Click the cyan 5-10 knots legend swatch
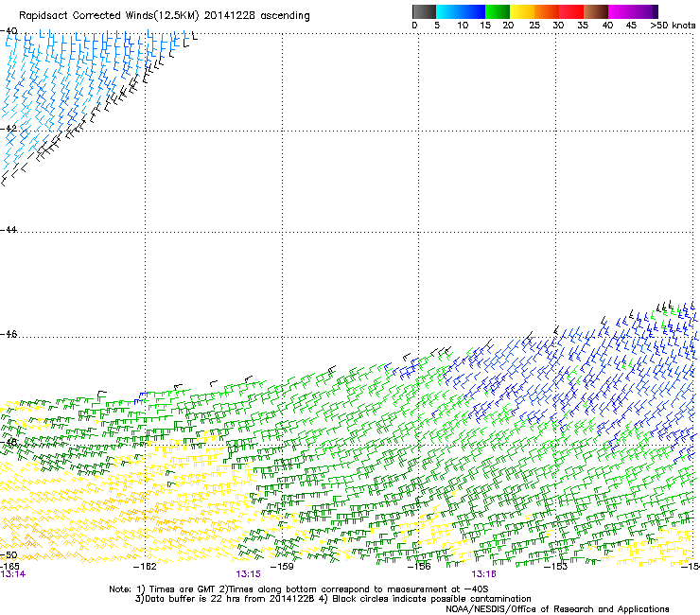 pyautogui.click(x=448, y=11)
